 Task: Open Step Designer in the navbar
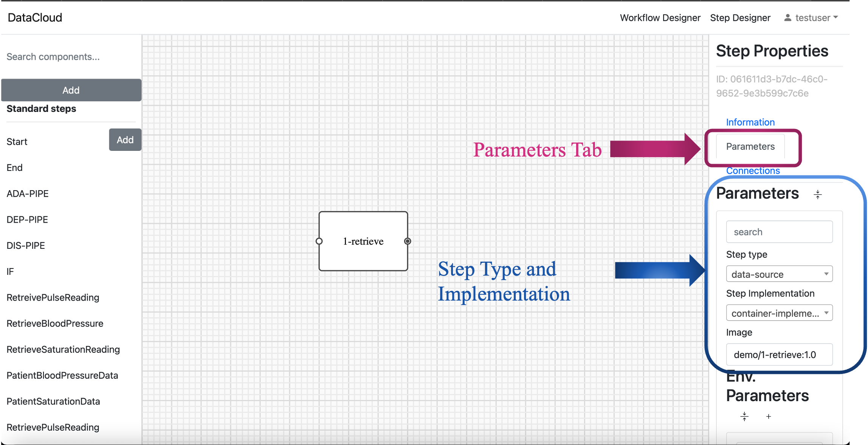[740, 18]
